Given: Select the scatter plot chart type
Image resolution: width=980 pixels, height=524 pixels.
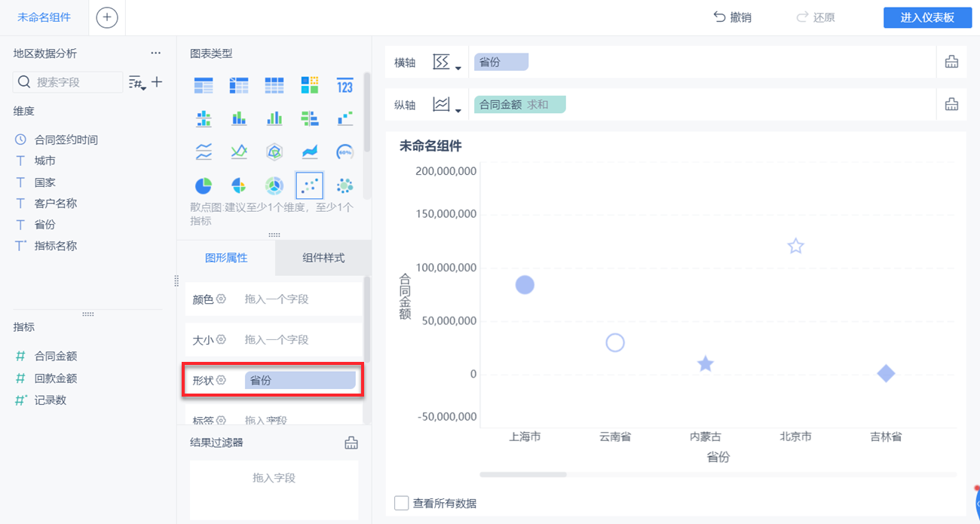Looking at the screenshot, I should [x=310, y=185].
